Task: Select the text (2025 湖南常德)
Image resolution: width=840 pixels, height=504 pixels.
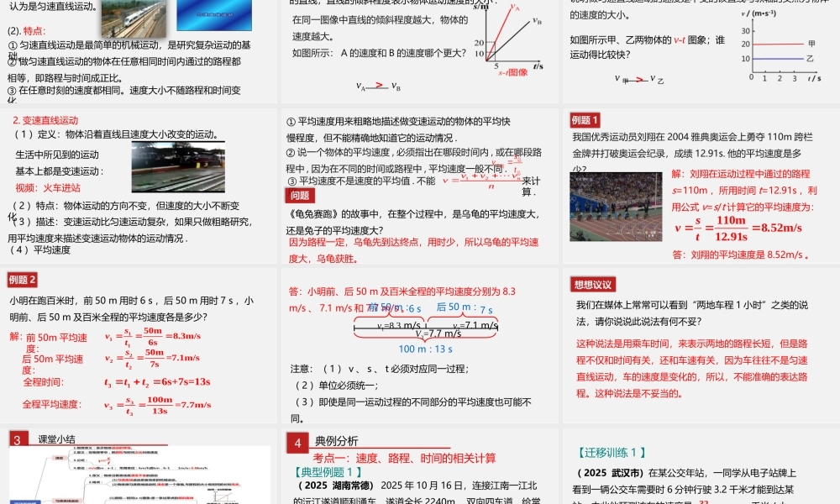Action: click(336, 486)
